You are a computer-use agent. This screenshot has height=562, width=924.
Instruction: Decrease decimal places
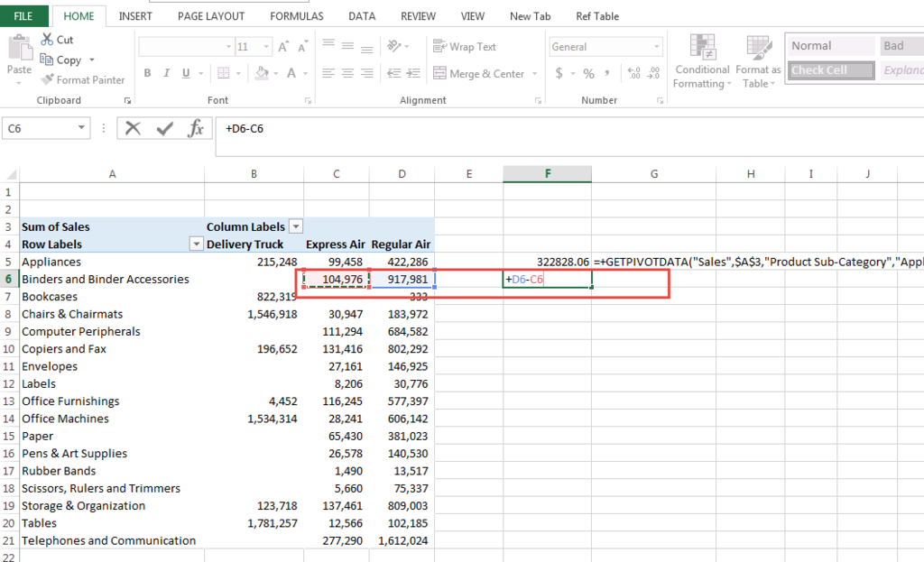click(x=653, y=73)
